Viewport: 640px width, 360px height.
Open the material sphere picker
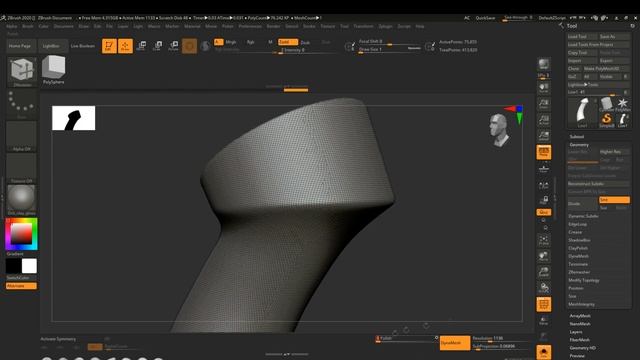22,200
